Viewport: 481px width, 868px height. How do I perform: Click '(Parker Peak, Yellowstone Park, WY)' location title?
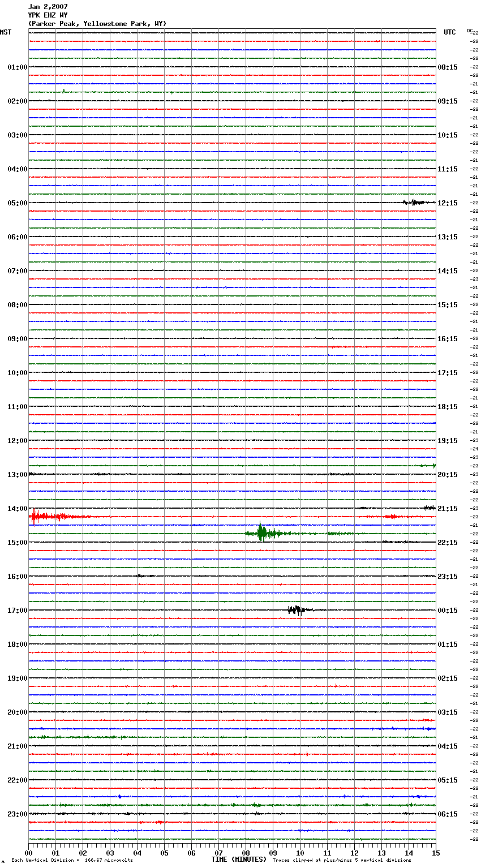pos(97,24)
